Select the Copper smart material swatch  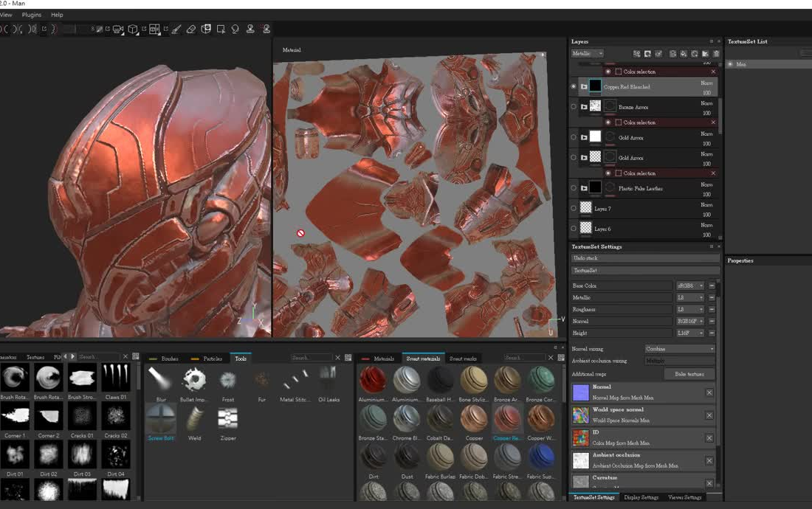[x=474, y=420]
